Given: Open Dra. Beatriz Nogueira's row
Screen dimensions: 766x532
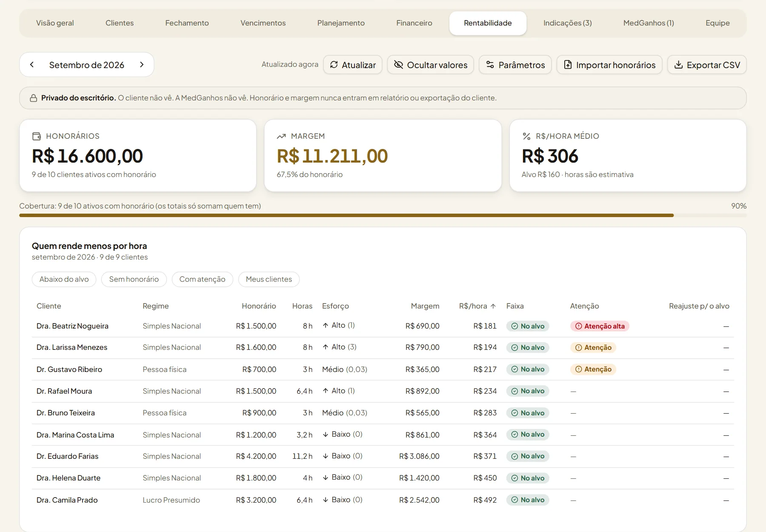Looking at the screenshot, I should (x=383, y=326).
